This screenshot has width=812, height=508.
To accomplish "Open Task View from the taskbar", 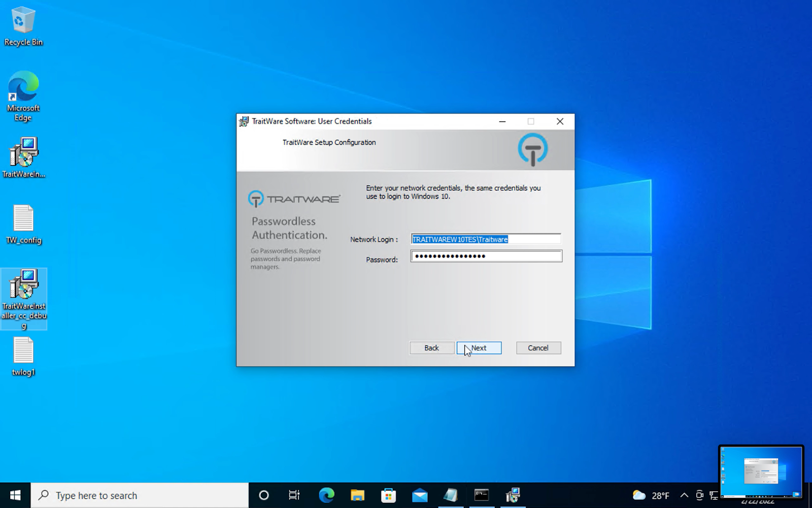I will coord(294,495).
